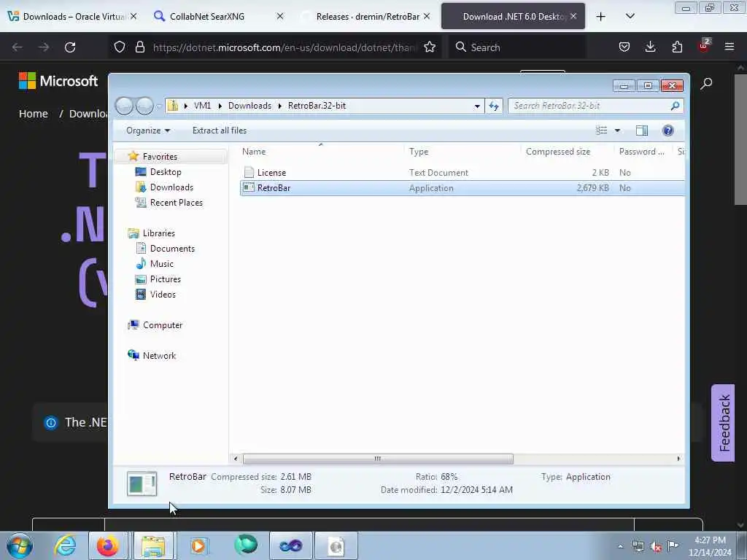
Task: Select Computer in navigation pane
Action: [x=163, y=325]
